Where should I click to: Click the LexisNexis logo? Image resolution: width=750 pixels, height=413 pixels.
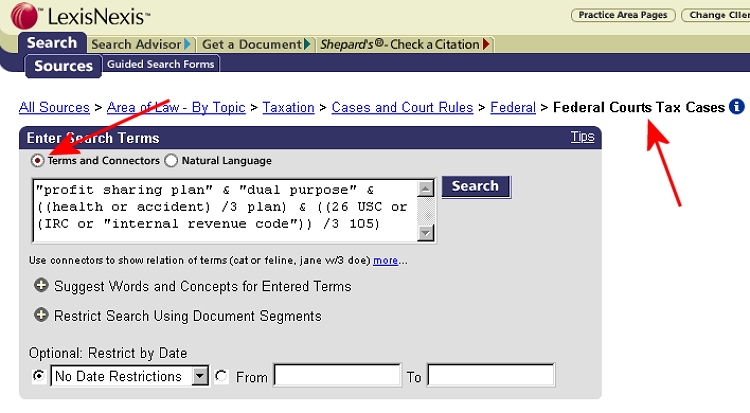pyautogui.click(x=80, y=16)
